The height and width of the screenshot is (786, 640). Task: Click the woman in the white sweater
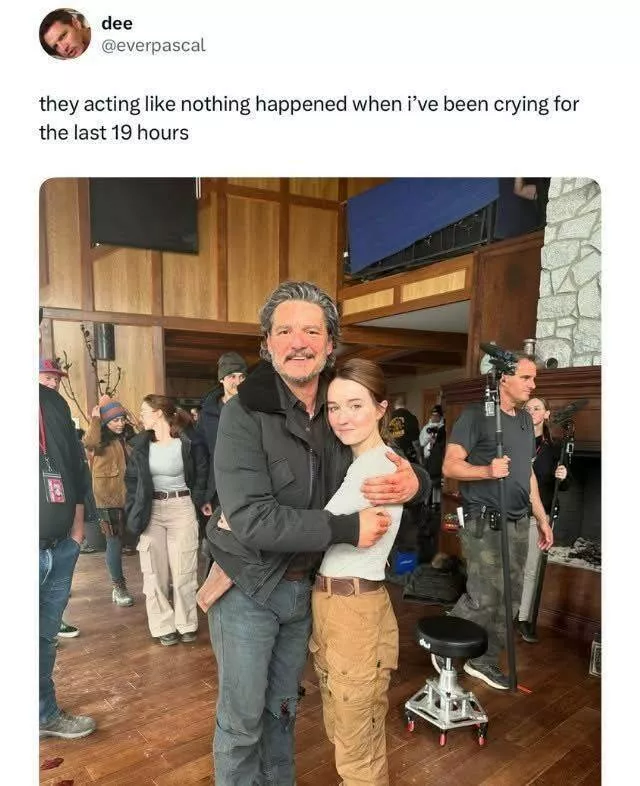tap(360, 500)
